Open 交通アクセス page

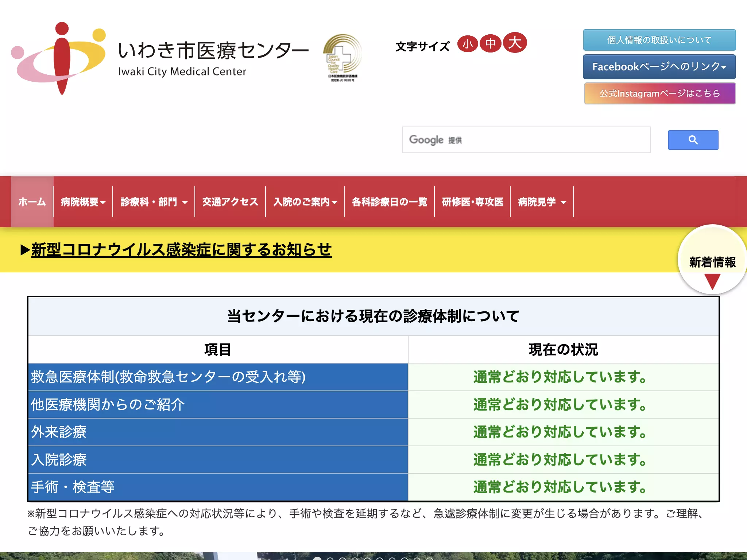tap(230, 202)
